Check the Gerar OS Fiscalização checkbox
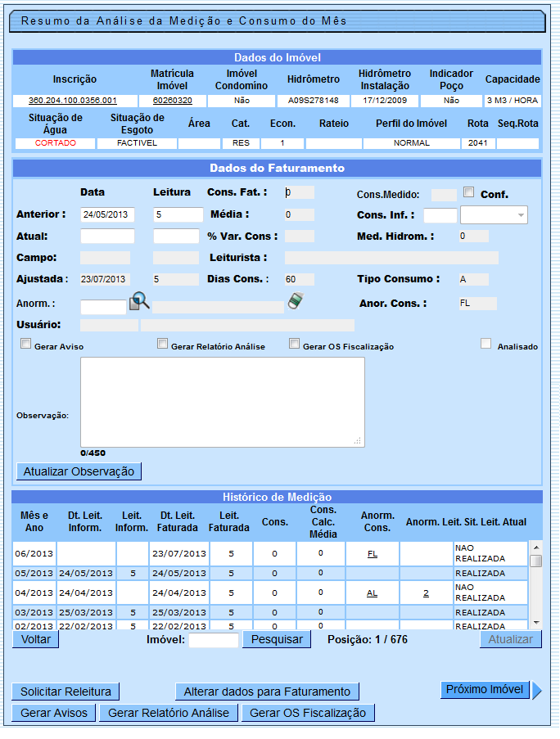This screenshot has height=739, width=560. [294, 344]
